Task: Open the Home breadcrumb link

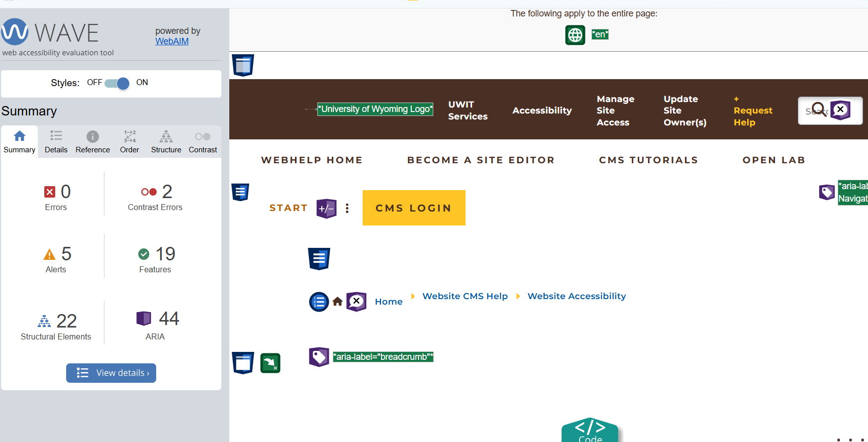Action: pos(388,302)
